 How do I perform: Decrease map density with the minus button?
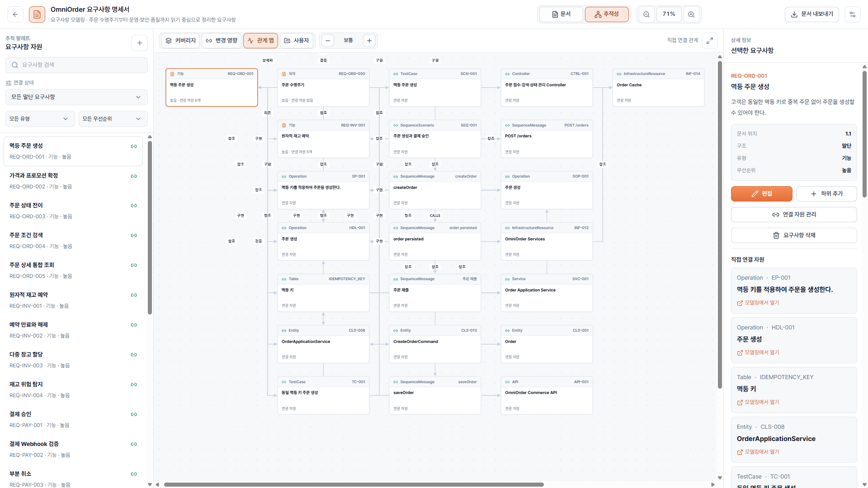328,41
